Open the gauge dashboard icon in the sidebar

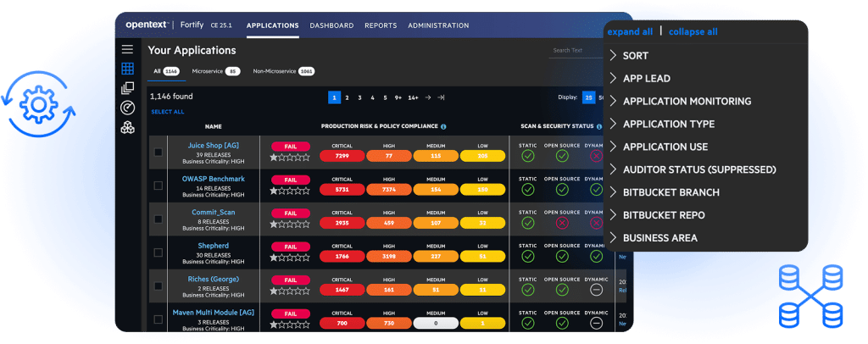tap(127, 108)
